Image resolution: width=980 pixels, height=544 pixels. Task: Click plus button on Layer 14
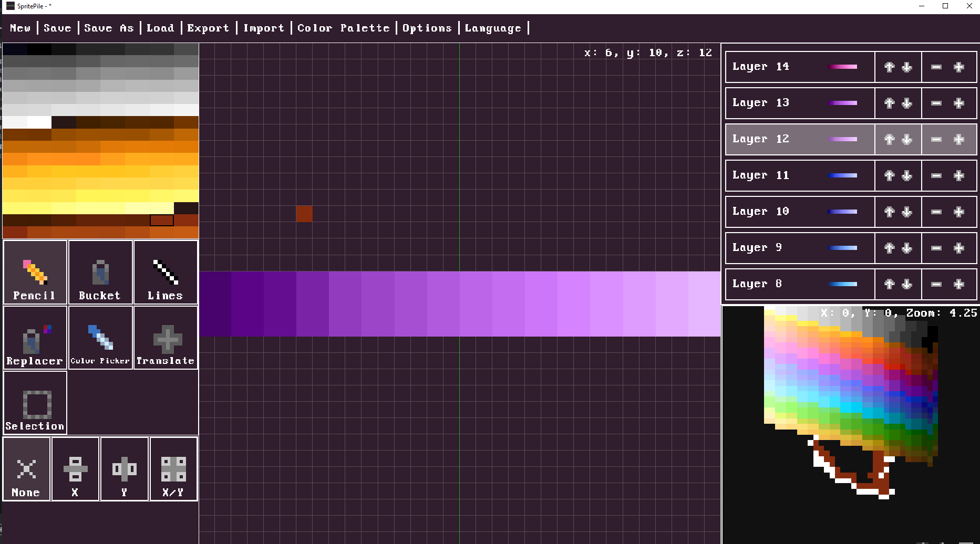tap(959, 67)
